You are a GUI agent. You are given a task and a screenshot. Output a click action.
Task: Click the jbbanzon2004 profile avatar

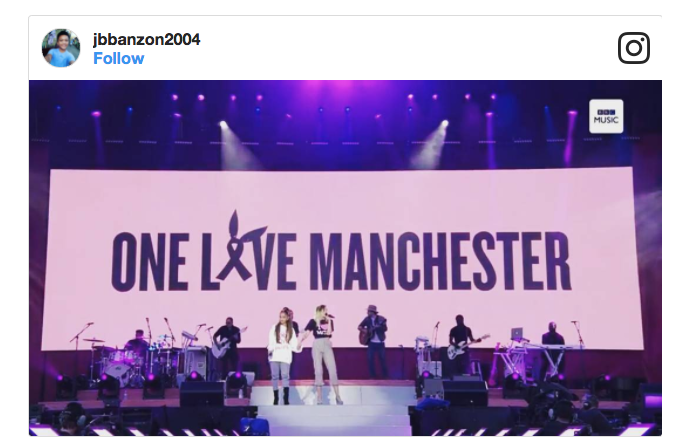click(x=61, y=48)
